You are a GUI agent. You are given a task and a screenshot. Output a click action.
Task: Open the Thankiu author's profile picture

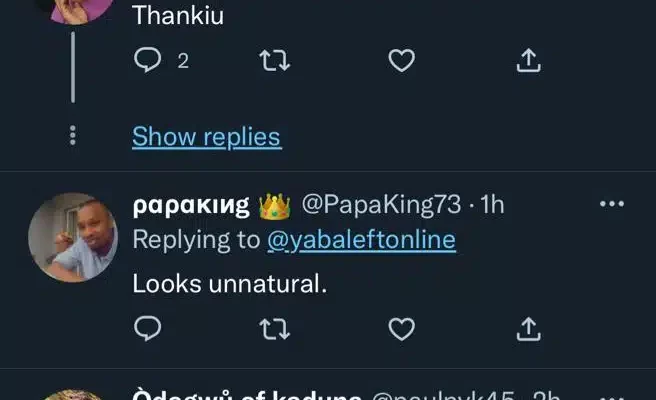pyautogui.click(x=73, y=8)
